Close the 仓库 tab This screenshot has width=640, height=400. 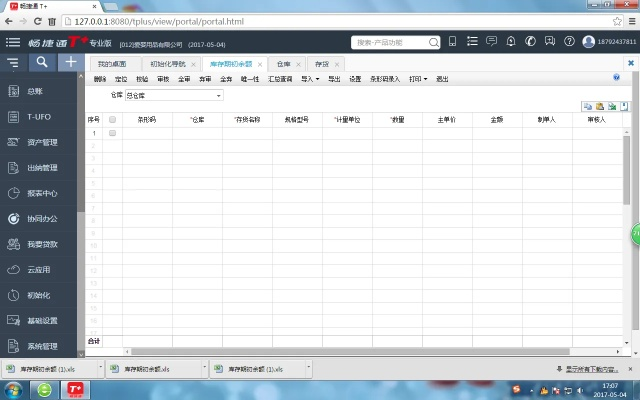(298, 64)
